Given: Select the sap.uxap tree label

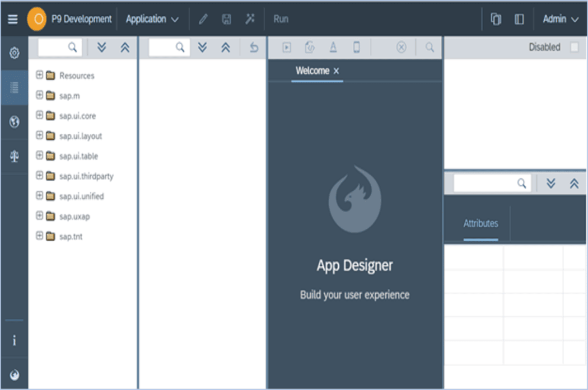Looking at the screenshot, I should pos(74,217).
